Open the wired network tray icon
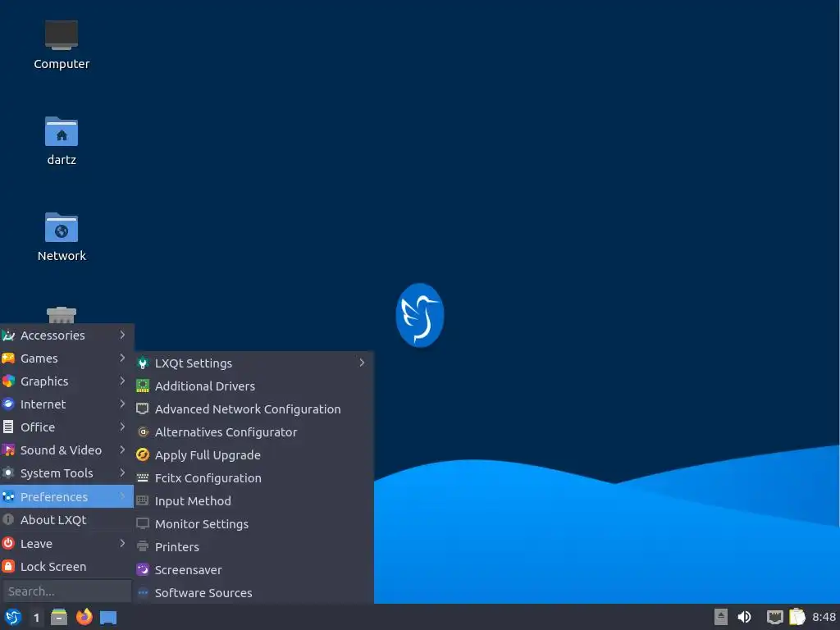 click(774, 617)
